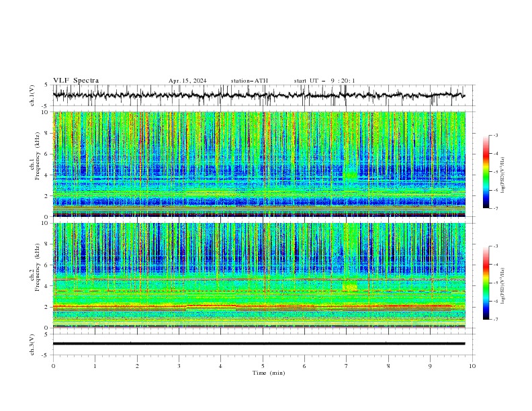This screenshot has height=411, width=532.
Task: Click the 'station=ATH' label
Action: click(249, 81)
